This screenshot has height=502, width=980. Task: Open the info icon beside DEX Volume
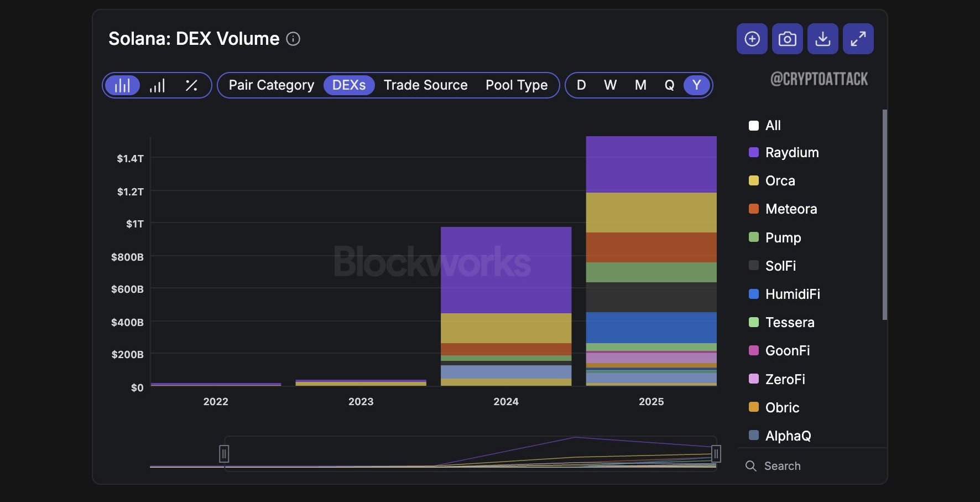tap(293, 39)
